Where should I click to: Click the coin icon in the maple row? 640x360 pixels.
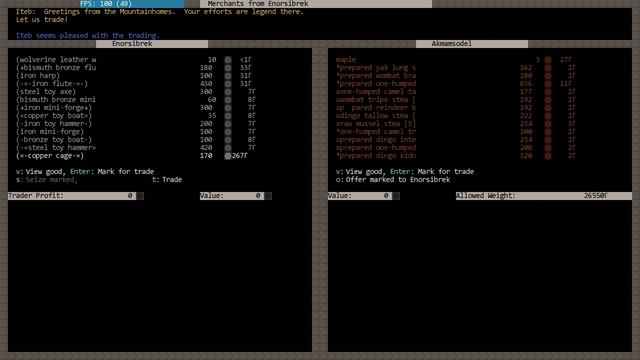click(x=548, y=60)
